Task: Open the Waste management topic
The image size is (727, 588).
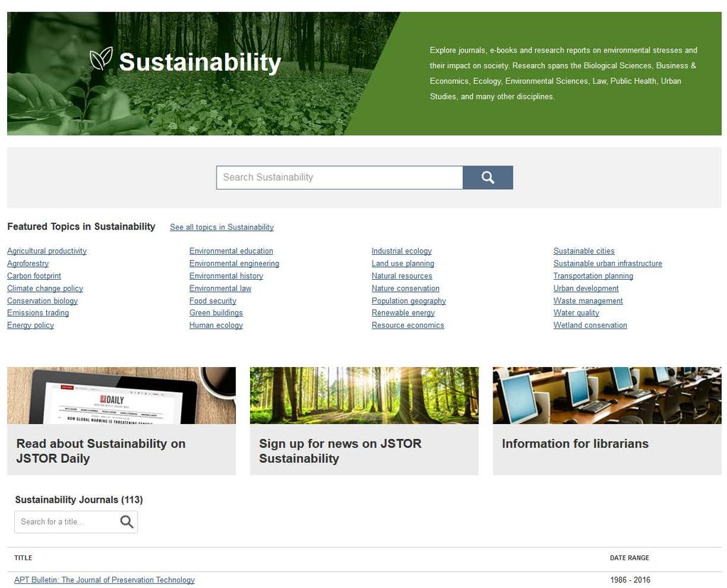Action: click(588, 301)
